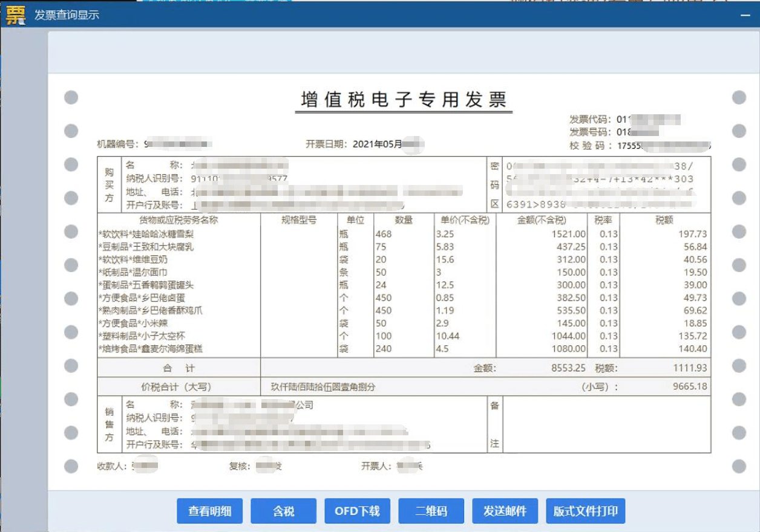Click the 规格型号 column header
This screenshot has width=760, height=532.
pos(299,220)
